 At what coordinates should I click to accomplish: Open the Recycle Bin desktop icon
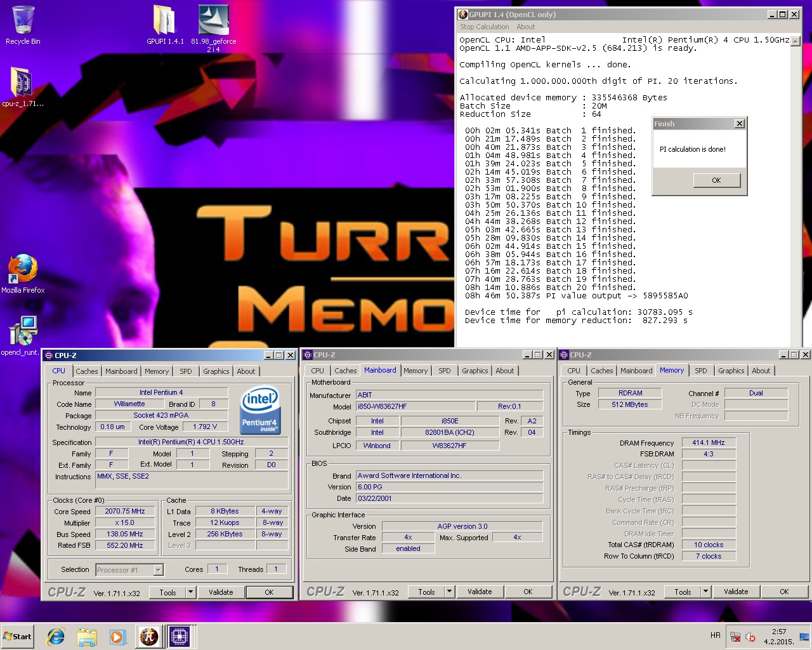pos(23,24)
